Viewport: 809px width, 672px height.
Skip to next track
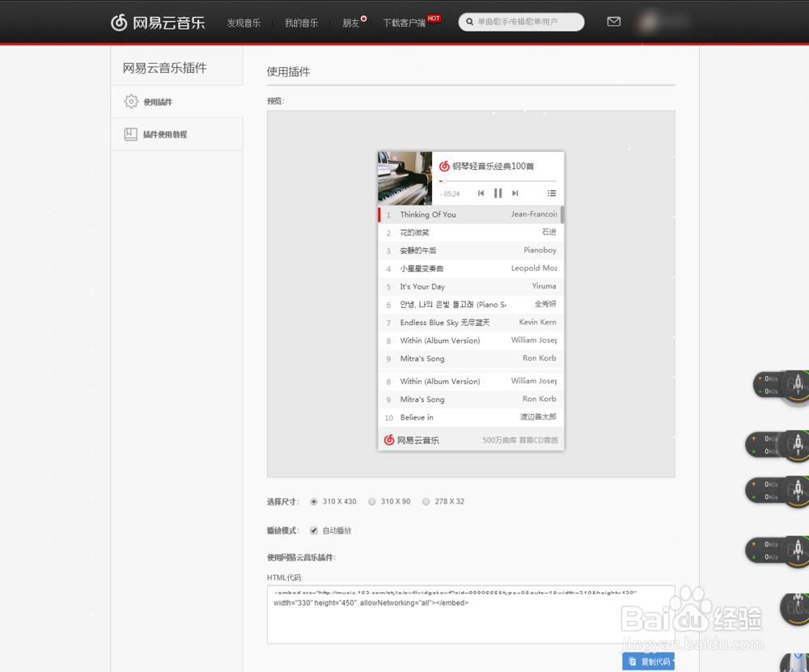point(515,193)
